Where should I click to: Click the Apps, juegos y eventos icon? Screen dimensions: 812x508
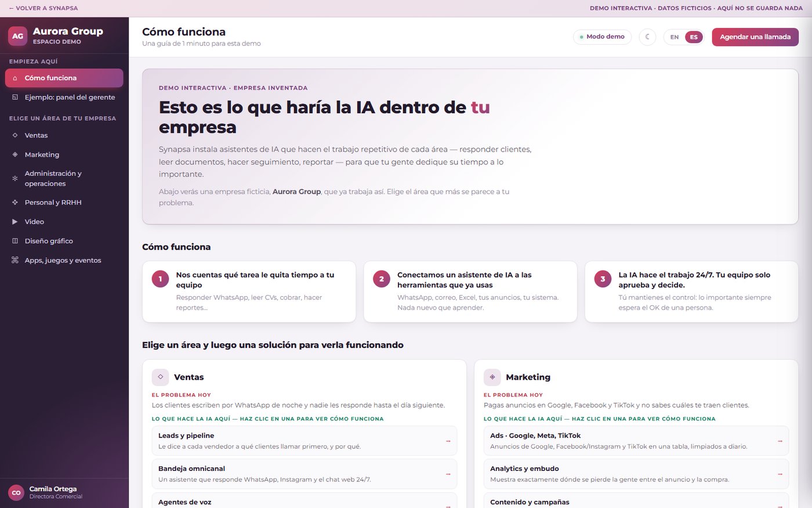[15, 260]
